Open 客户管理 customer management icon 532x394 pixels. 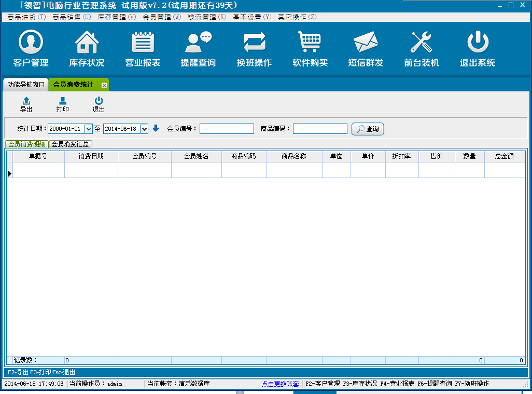(31, 43)
